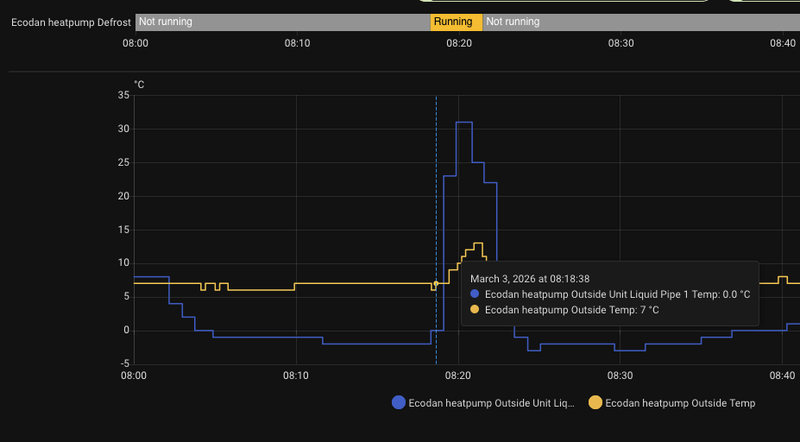Viewport: 800px width, 442px height.
Task: Click the 10 label on the y-axis
Action: tap(123, 263)
